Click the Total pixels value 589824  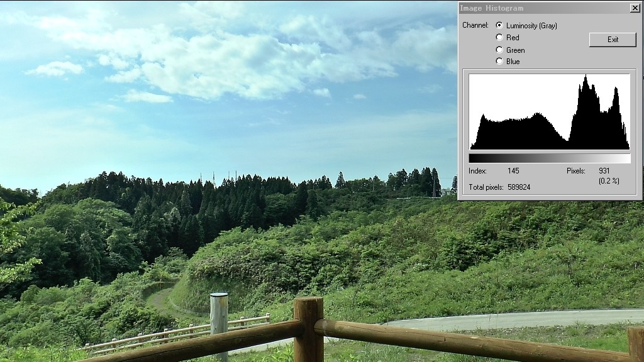coord(519,187)
